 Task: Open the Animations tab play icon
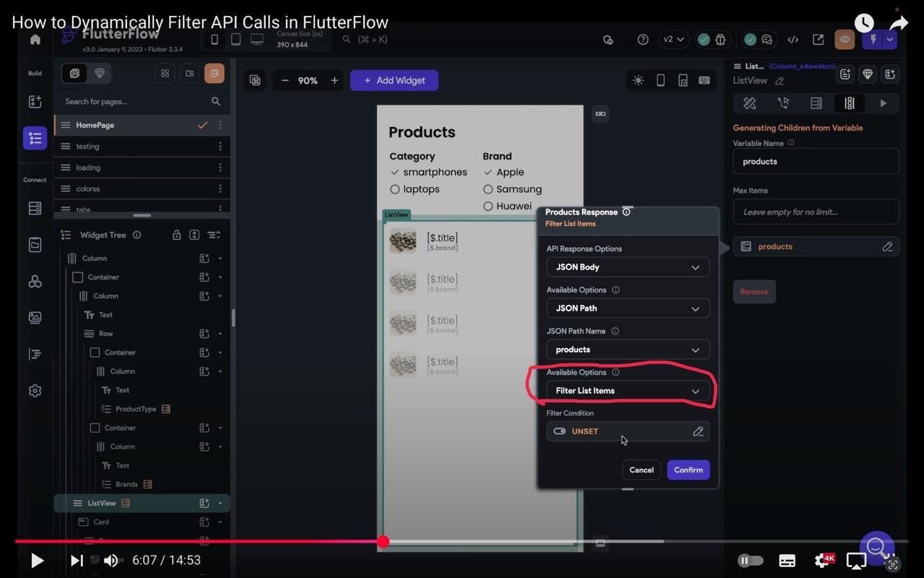point(883,103)
